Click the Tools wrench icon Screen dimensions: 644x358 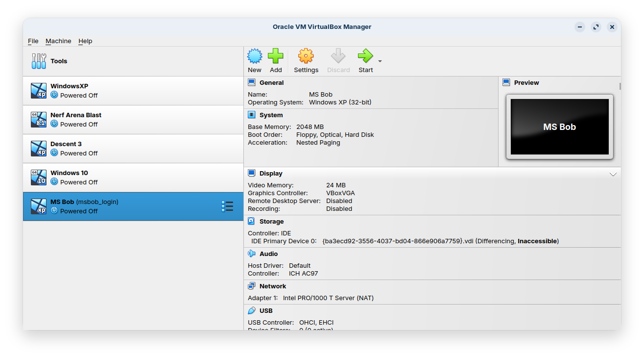point(39,61)
